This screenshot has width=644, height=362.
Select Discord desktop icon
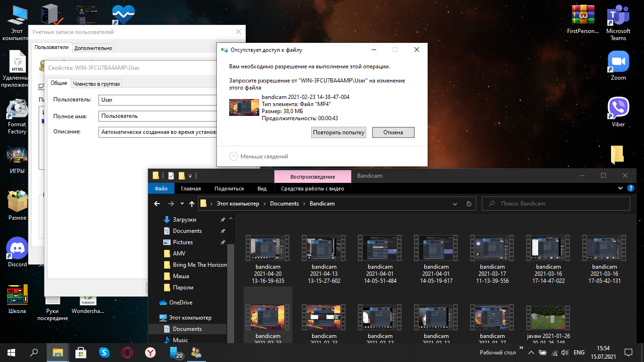click(x=17, y=252)
